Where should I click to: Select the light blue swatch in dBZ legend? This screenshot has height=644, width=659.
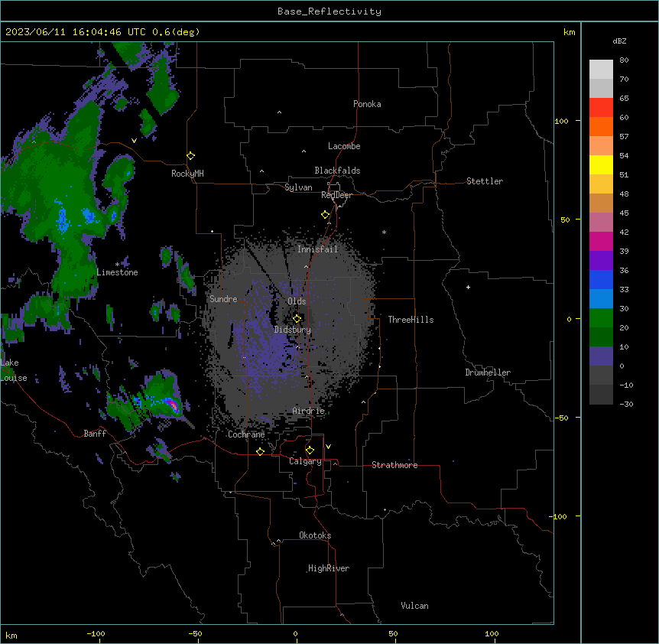click(601, 299)
